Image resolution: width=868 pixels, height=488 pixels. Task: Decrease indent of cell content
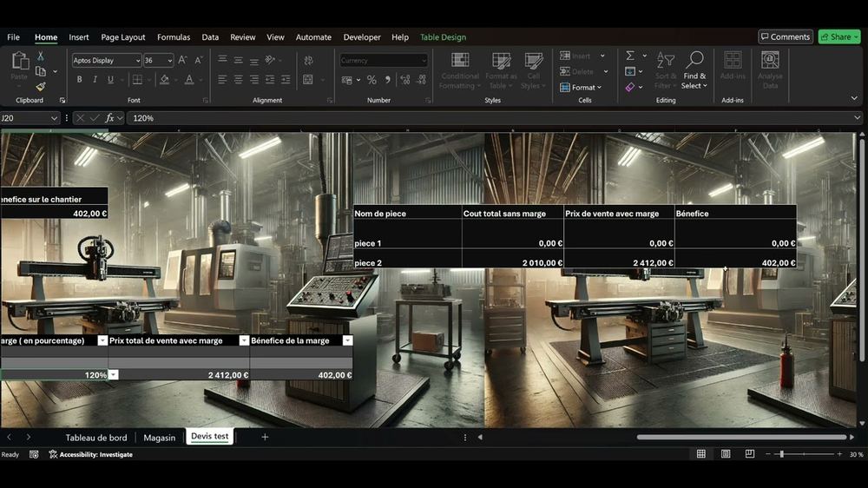270,80
